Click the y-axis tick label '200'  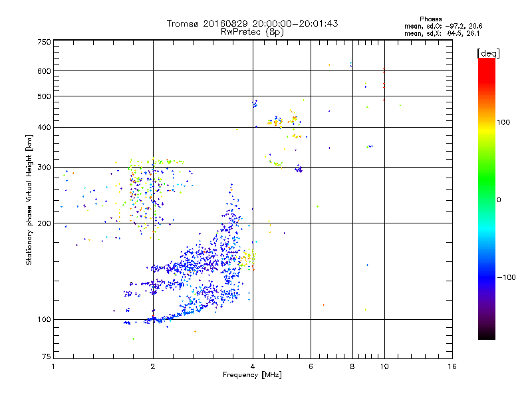(x=44, y=223)
